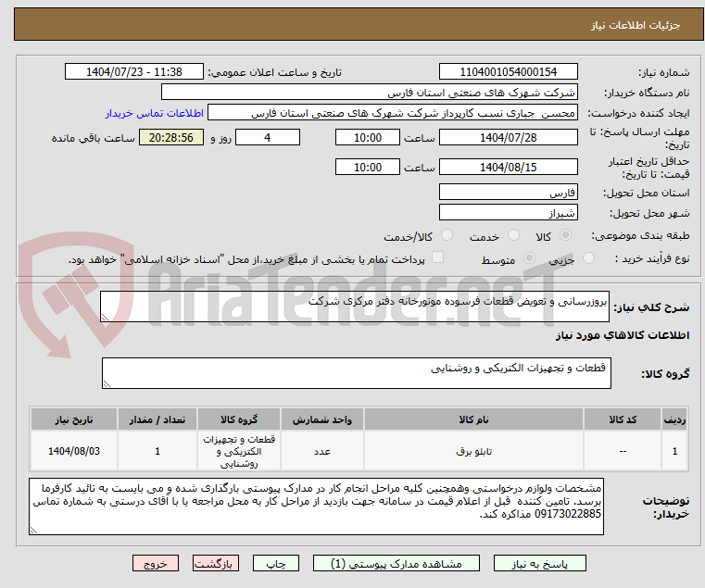The height and width of the screenshot is (588, 705).
Task: Click the واحد شمارش column header
Action: pos(321,419)
